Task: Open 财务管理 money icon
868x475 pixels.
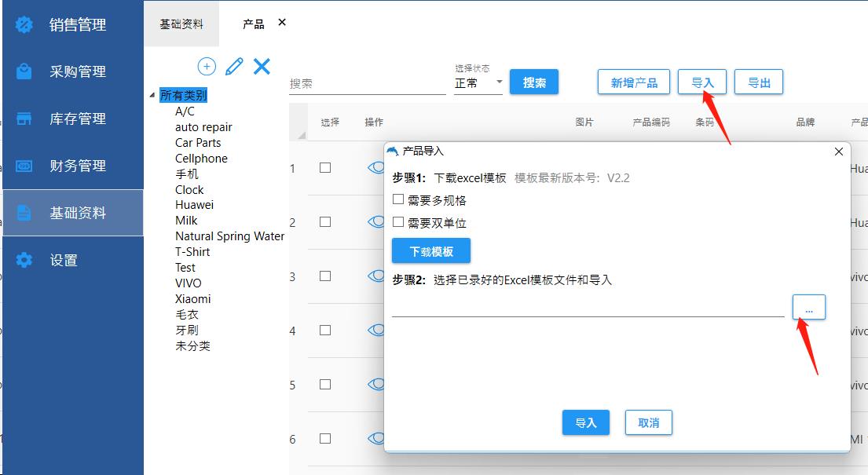Action: point(24,166)
